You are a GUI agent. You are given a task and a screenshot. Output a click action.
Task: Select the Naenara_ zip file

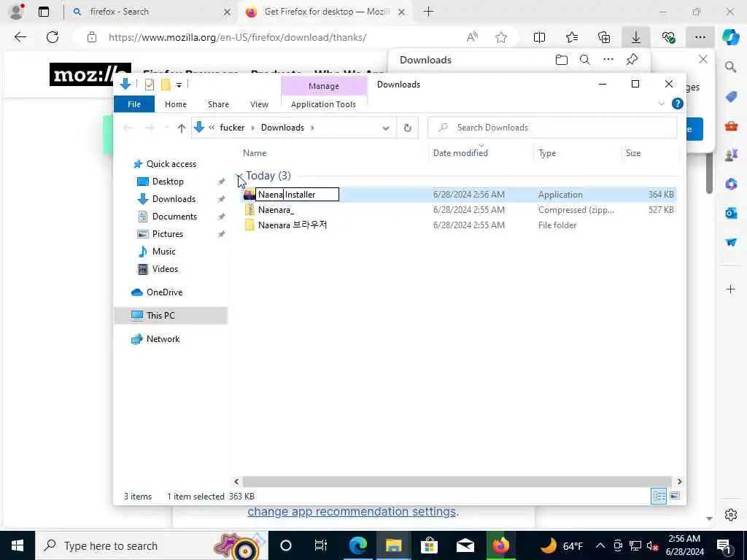point(276,210)
